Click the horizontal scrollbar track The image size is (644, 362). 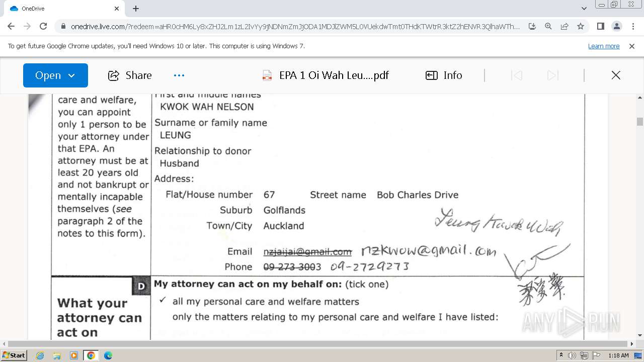[318, 344]
